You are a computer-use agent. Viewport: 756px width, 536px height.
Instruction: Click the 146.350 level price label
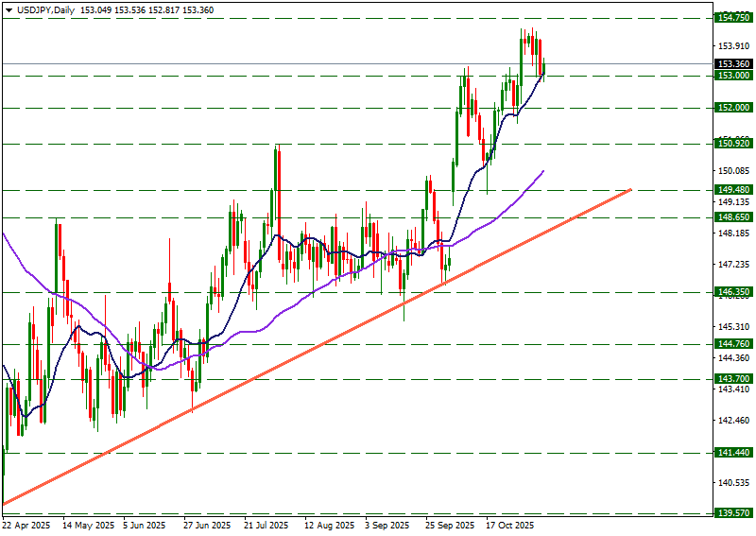click(734, 293)
